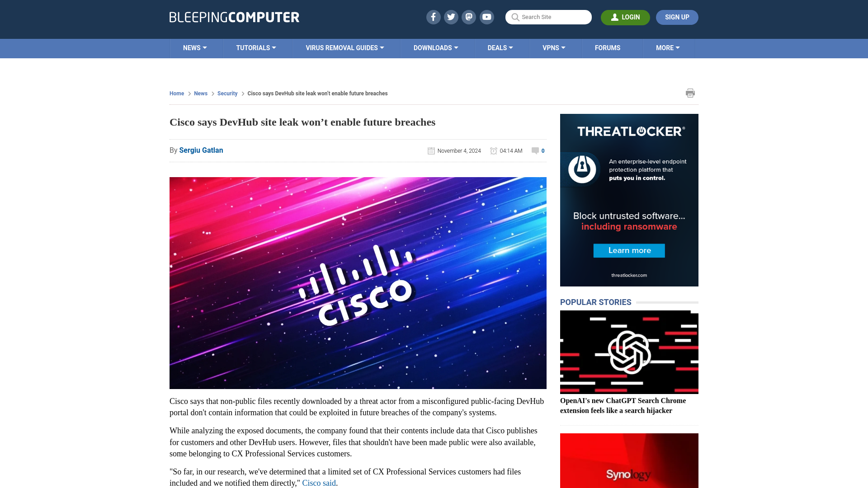Click the print article icon
This screenshot has height=488, width=868.
[x=690, y=93]
